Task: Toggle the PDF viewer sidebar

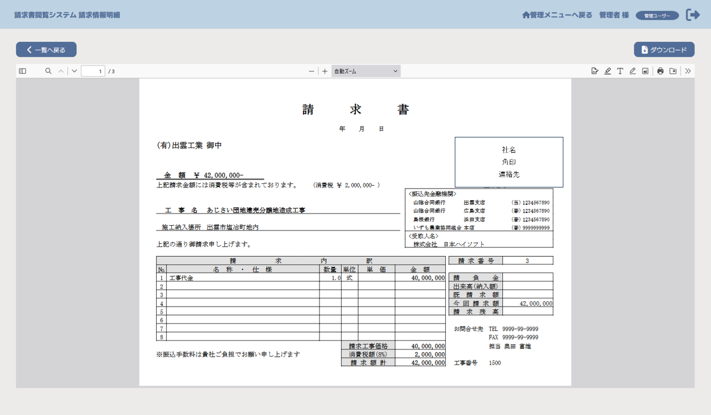Action: [23, 71]
